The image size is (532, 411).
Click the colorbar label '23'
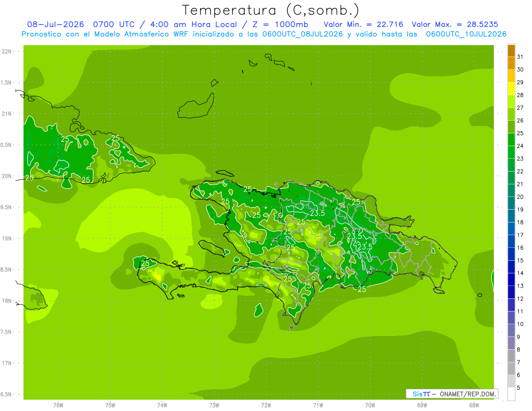520,159
